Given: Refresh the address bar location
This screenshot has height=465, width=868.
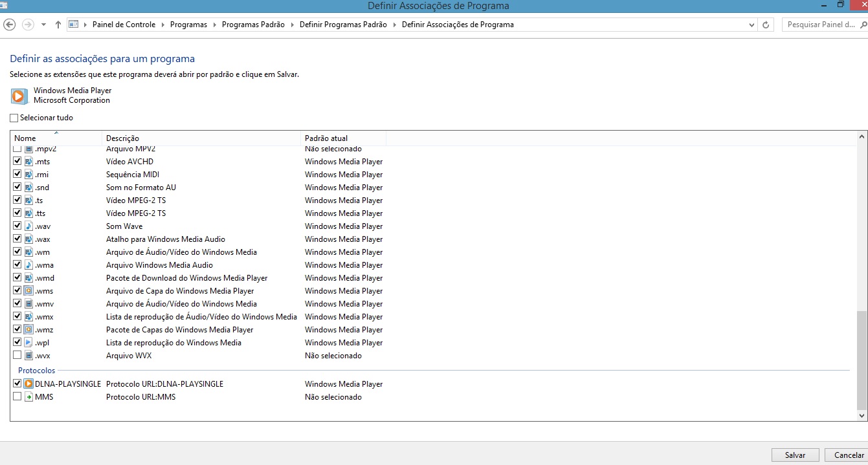Looking at the screenshot, I should tap(766, 25).
